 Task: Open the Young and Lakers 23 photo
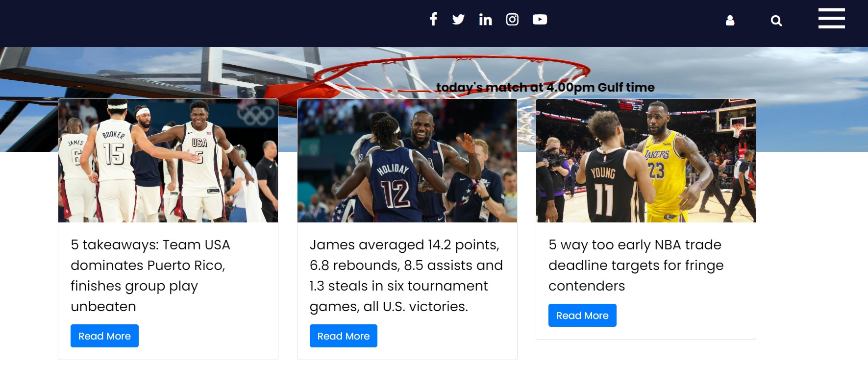coord(646,161)
